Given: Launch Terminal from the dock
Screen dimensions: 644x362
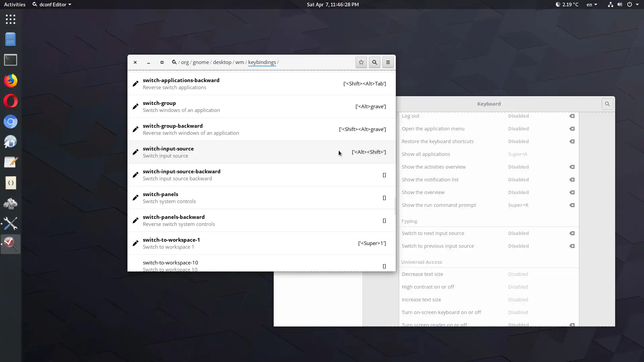Looking at the screenshot, I should (10, 60).
